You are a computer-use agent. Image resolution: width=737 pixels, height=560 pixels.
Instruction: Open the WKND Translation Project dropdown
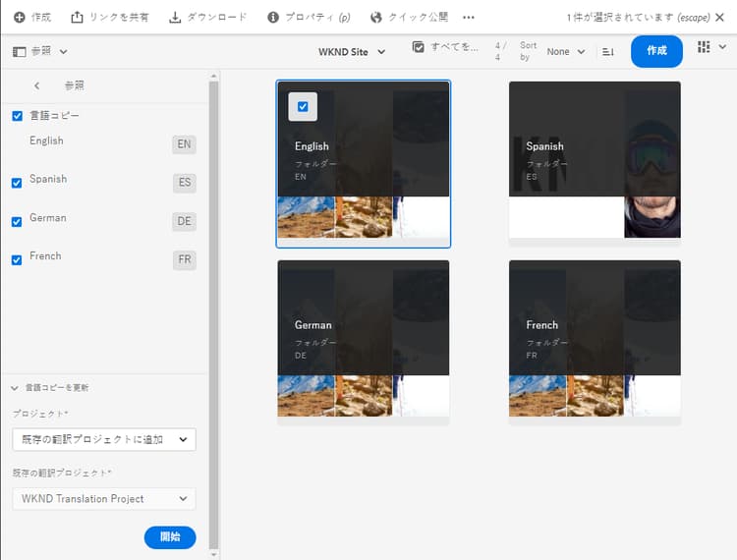click(104, 499)
